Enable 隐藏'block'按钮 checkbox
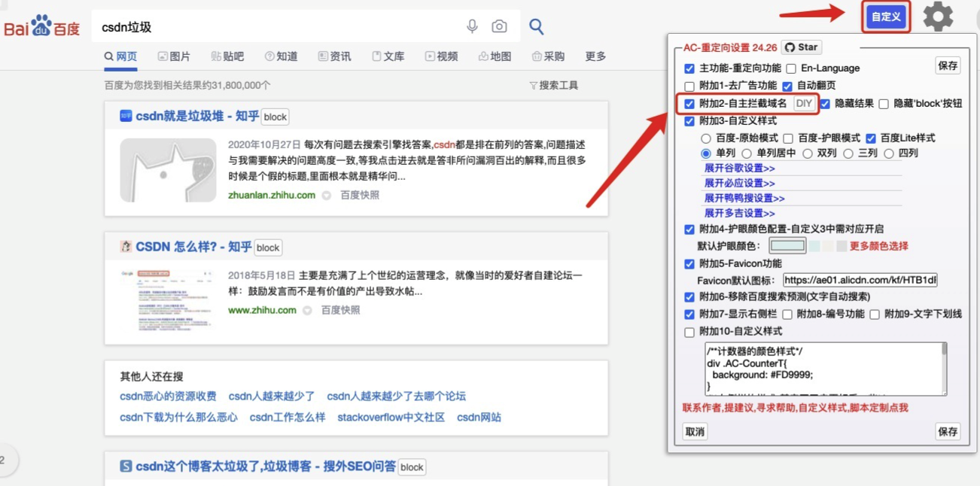Screen dimensions: 980x486 click(x=884, y=104)
